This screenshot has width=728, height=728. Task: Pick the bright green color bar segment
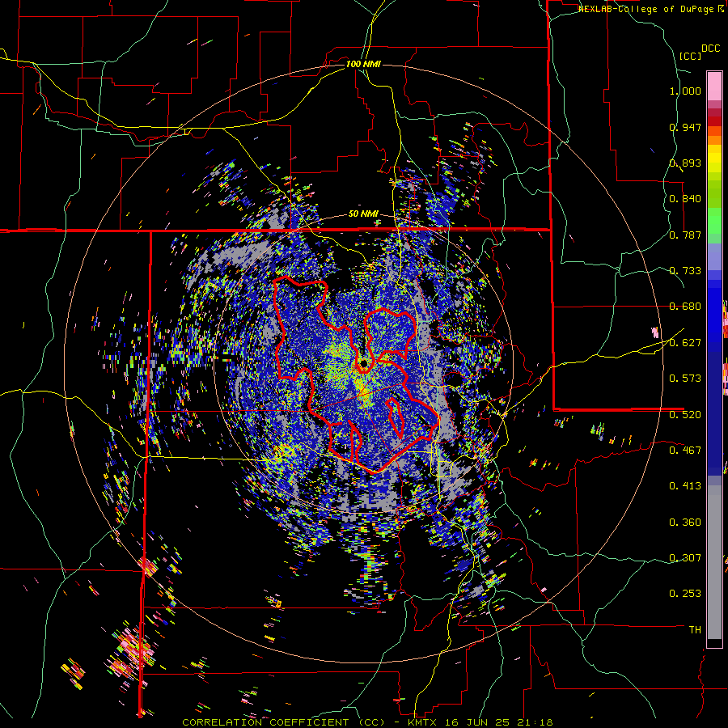(714, 221)
